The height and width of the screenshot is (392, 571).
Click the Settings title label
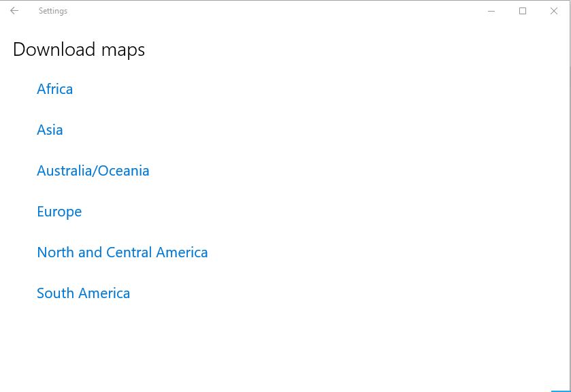click(53, 10)
